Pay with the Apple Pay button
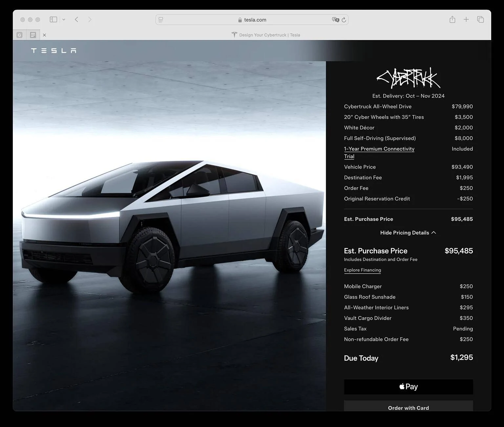This screenshot has width=504, height=427. coord(408,387)
